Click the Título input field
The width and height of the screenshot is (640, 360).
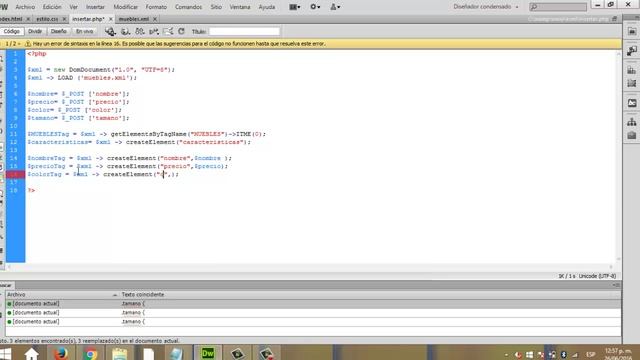pos(244,31)
